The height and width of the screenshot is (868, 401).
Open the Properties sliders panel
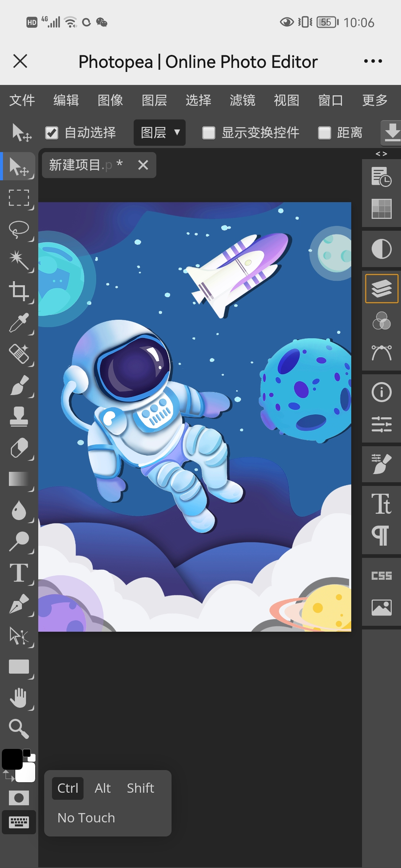(x=381, y=424)
